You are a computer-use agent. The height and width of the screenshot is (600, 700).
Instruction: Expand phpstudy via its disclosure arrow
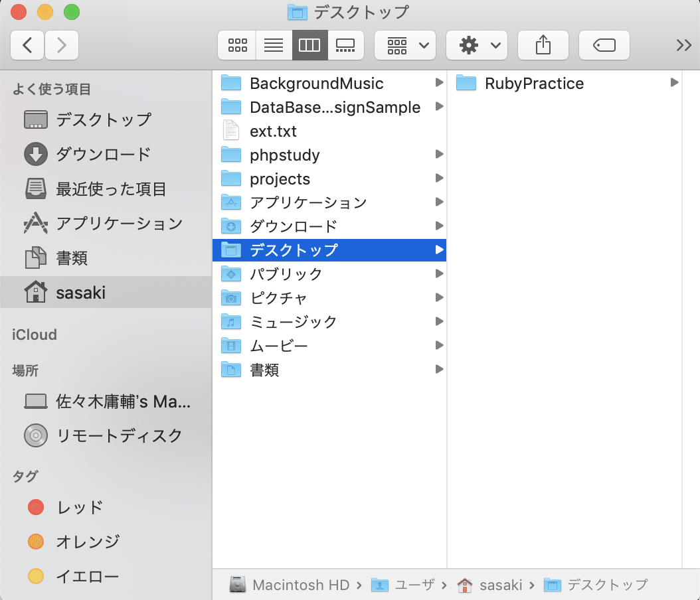(439, 154)
